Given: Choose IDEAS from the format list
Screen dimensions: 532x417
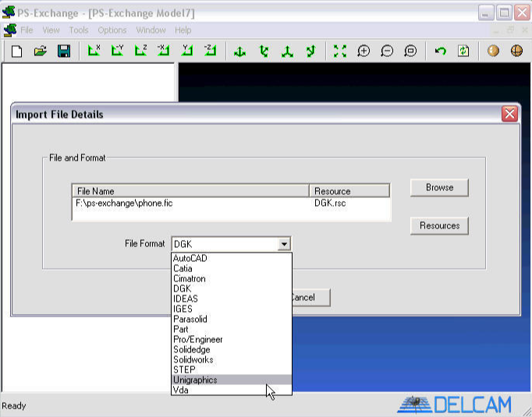Looking at the screenshot, I should [x=232, y=299].
